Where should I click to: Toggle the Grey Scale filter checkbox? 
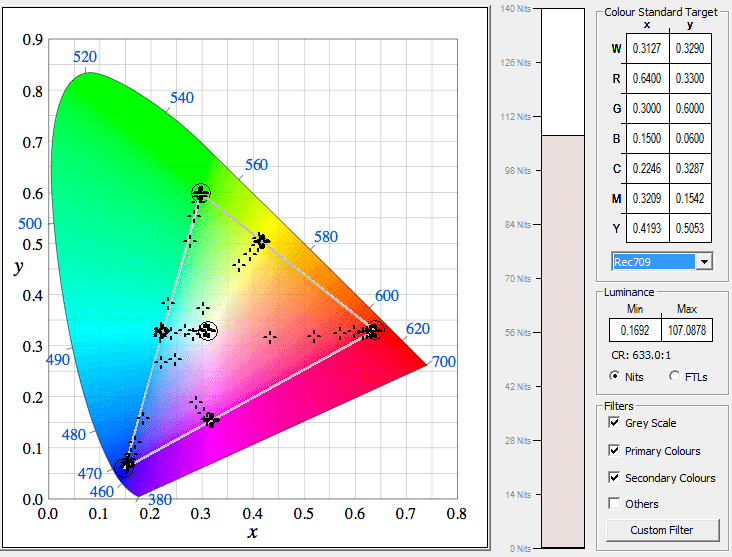click(x=614, y=423)
